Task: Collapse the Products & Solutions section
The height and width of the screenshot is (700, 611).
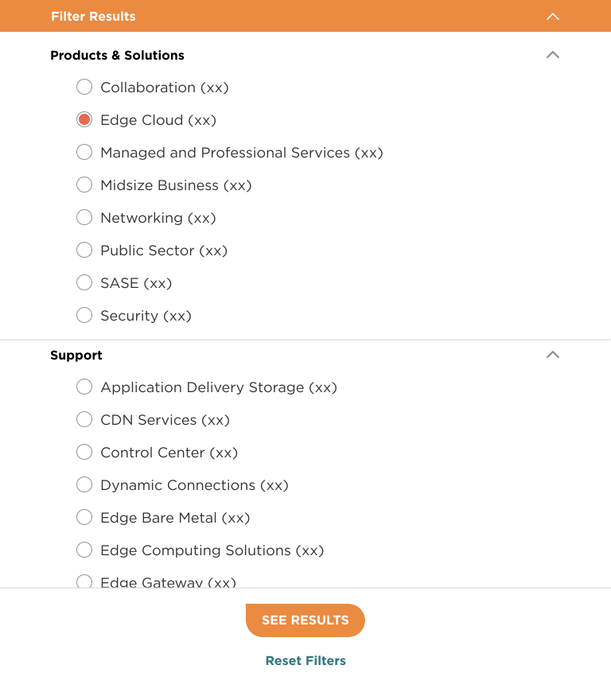Action: 552,54
